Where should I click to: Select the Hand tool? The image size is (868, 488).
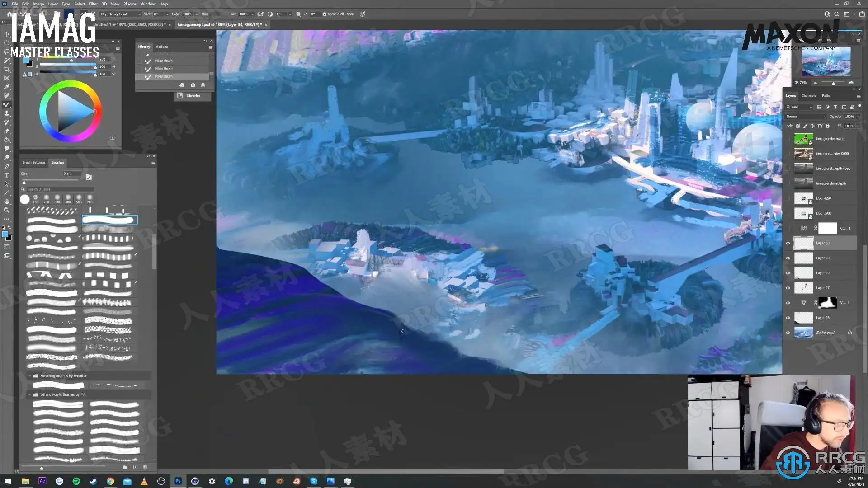pos(7,202)
